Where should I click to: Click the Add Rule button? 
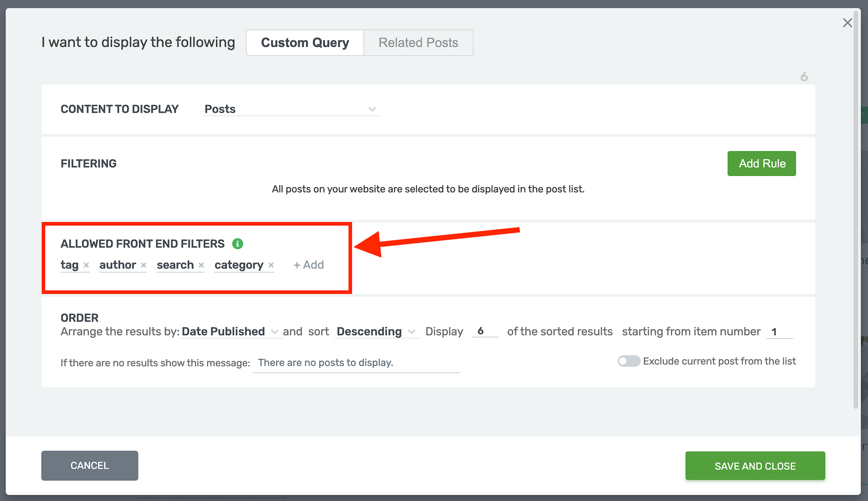[x=761, y=163]
